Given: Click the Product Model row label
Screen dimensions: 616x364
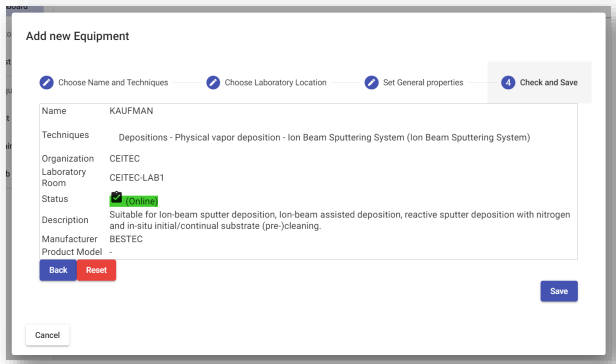Looking at the screenshot, I should [72, 252].
